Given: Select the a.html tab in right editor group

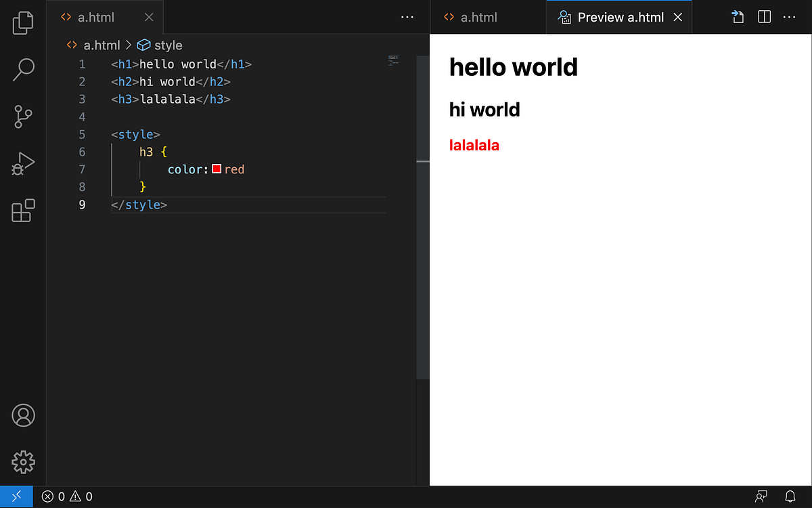Looking at the screenshot, I should (488, 18).
